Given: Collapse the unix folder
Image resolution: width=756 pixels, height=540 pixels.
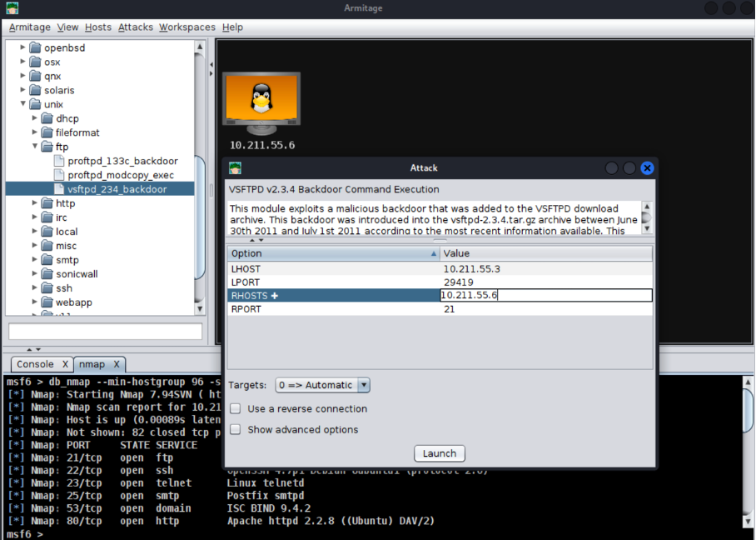Looking at the screenshot, I should [22, 104].
